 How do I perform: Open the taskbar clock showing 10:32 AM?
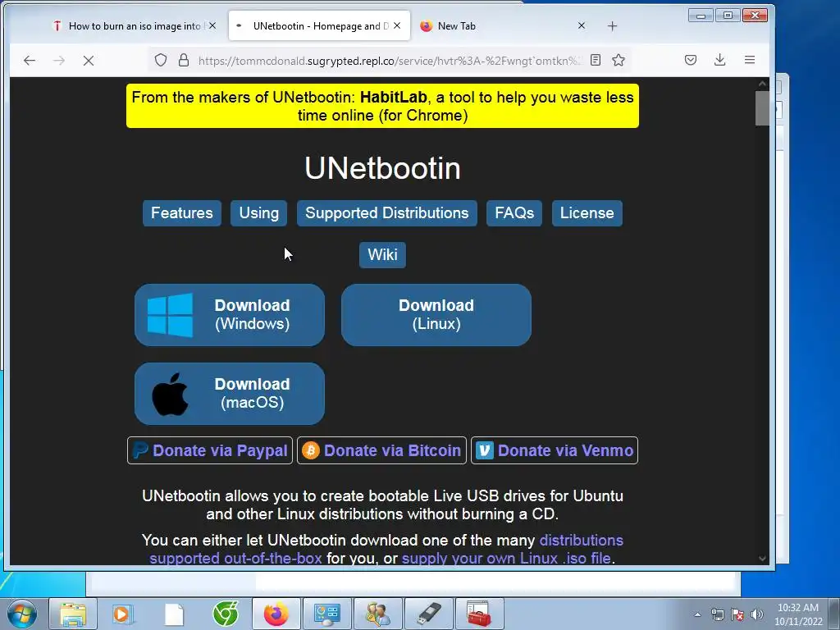tap(798, 614)
